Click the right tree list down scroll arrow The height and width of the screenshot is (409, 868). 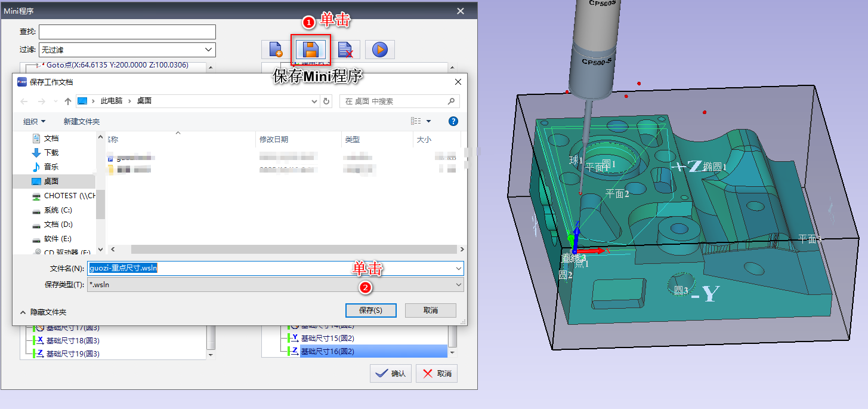pyautogui.click(x=452, y=353)
